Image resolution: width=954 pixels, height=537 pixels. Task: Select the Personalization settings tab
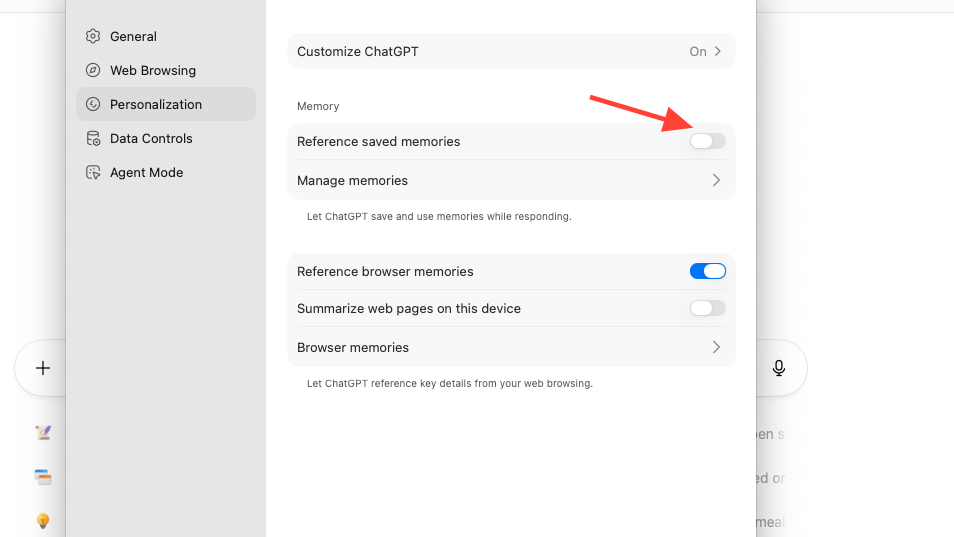pos(156,104)
